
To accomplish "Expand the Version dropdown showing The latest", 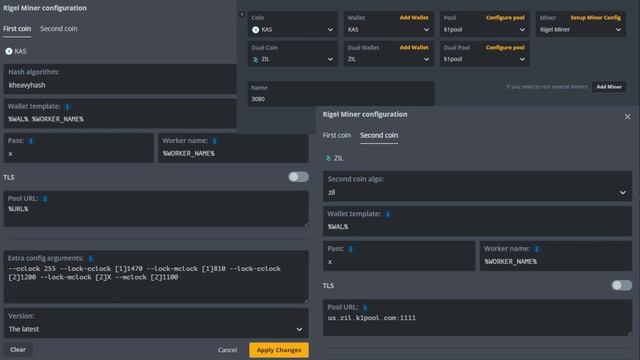I will (x=156, y=323).
